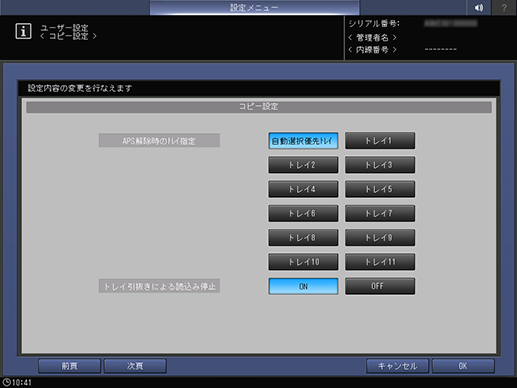Choose トレイ4 as the tray
This screenshot has width=517, height=388.
click(x=303, y=189)
